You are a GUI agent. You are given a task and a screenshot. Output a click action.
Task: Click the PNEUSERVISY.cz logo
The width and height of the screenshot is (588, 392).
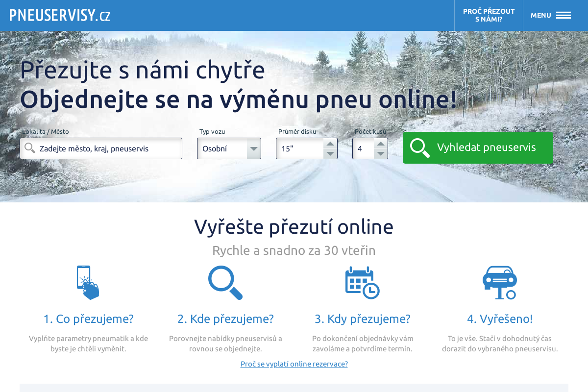[60, 15]
